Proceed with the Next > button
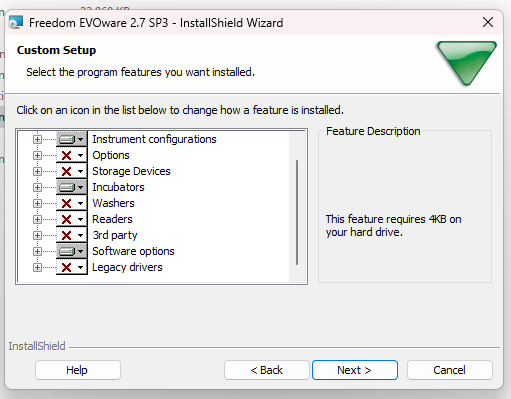The width and height of the screenshot is (511, 399). (355, 370)
